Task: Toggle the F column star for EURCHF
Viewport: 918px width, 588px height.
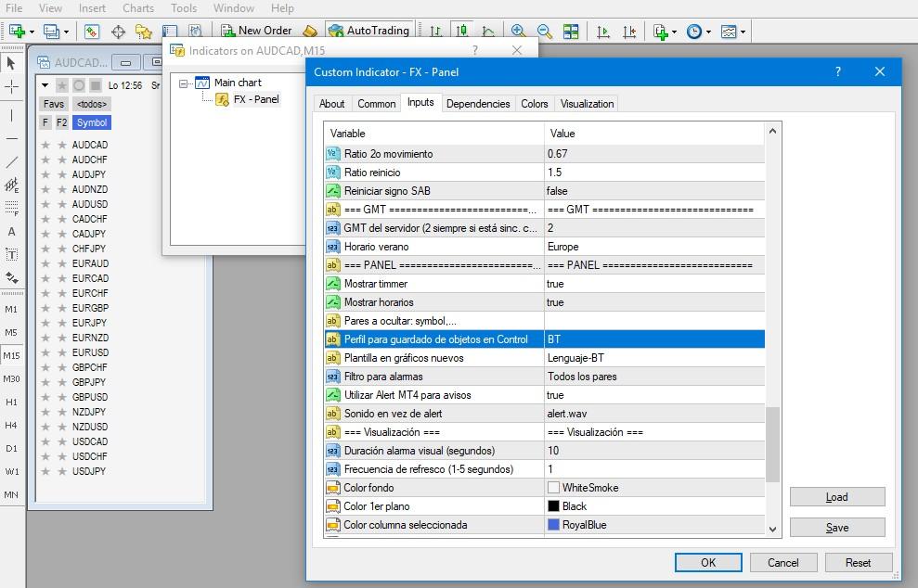Action: pos(45,293)
